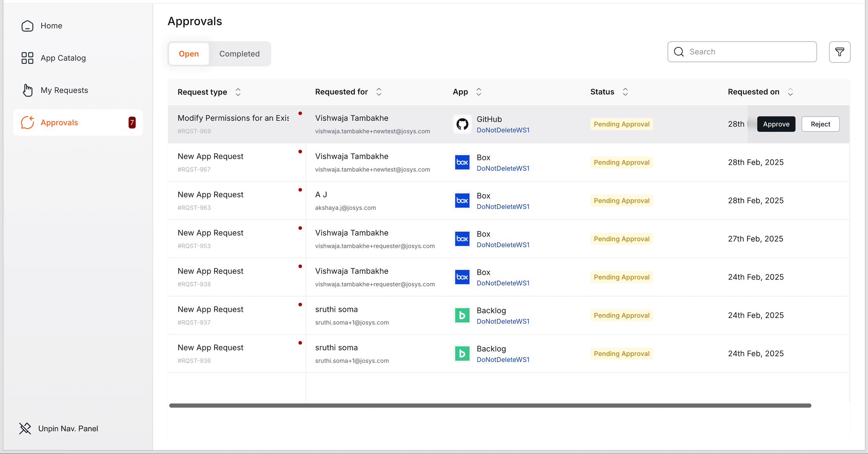Sort by Requested for column
Screen dimensions: 868x454
[379, 92]
